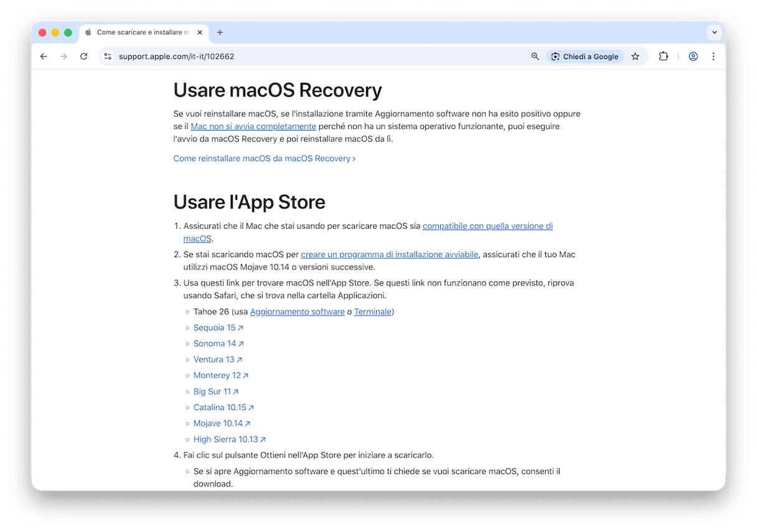Follow the Mac non si avvia completamente link
Screen dimensions: 757x532
(x=253, y=126)
